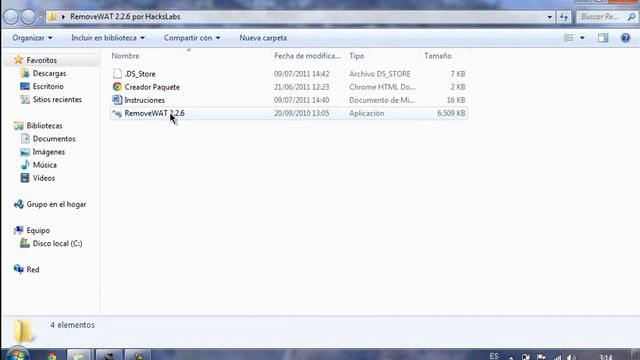This screenshot has height=360, width=640.
Task: Click the Sitios recientes icon
Action: [x=25, y=99]
